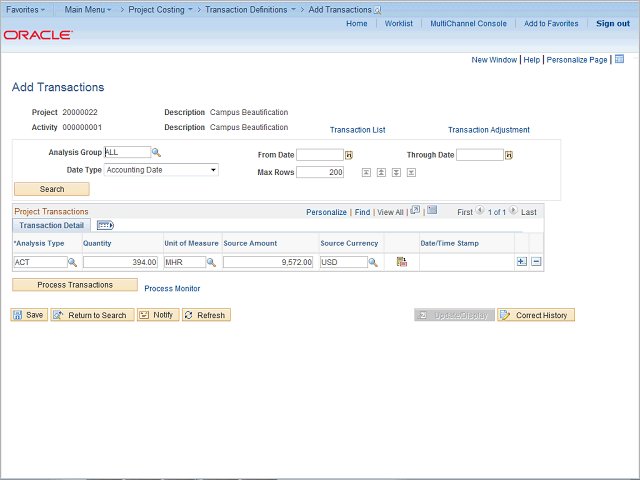The height and width of the screenshot is (480, 640).
Task: Open MultiChannel Console
Action: click(x=469, y=24)
